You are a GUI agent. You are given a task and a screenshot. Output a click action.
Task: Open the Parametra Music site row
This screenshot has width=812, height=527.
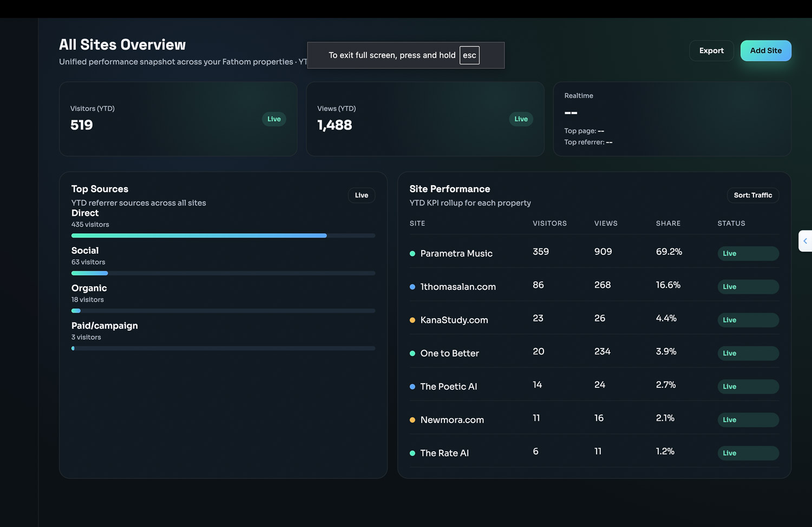456,254
